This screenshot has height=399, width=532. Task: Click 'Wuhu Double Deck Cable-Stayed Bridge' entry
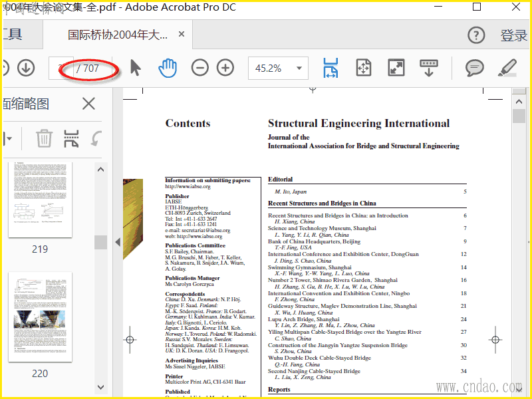click(319, 358)
